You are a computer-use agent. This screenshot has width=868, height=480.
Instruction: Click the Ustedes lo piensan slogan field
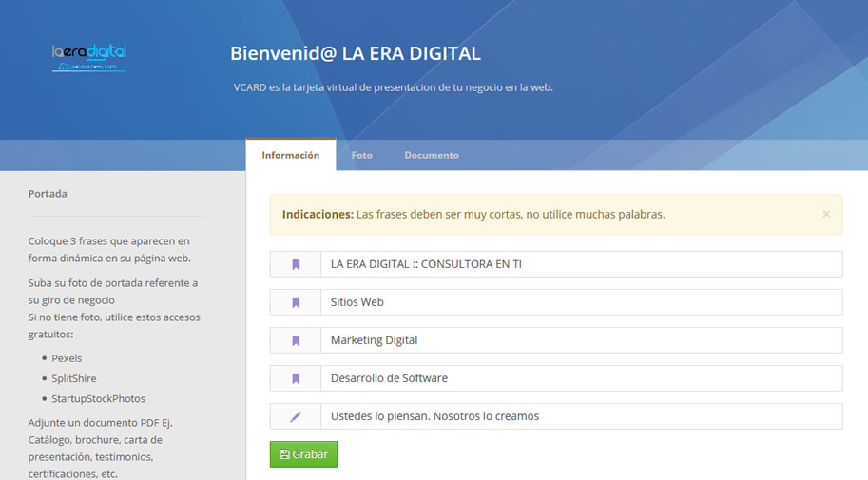tap(580, 416)
